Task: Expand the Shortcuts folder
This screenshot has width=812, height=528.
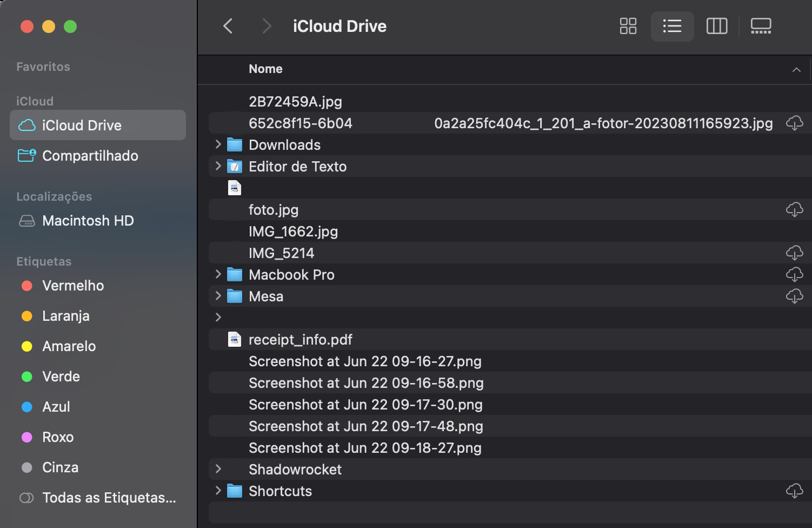Action: point(218,491)
